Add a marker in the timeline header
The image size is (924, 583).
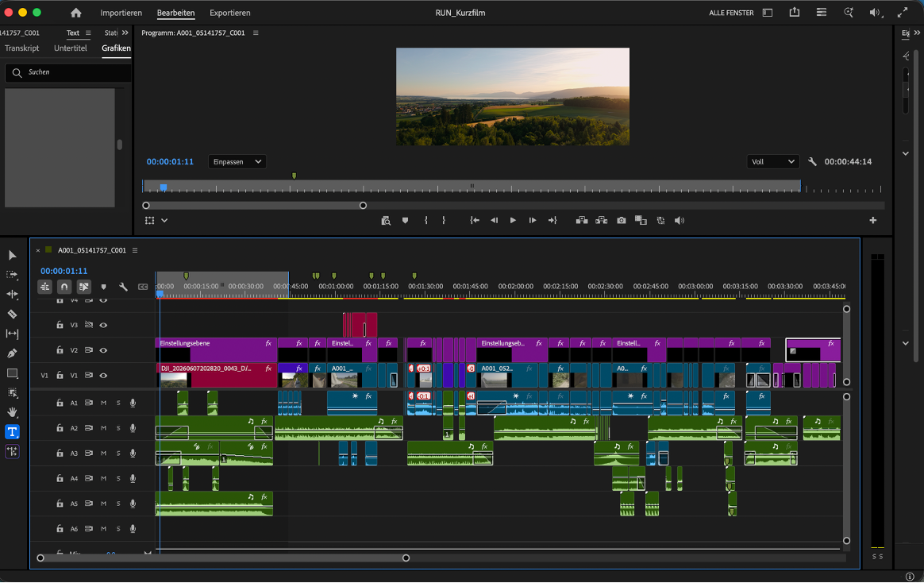click(104, 287)
